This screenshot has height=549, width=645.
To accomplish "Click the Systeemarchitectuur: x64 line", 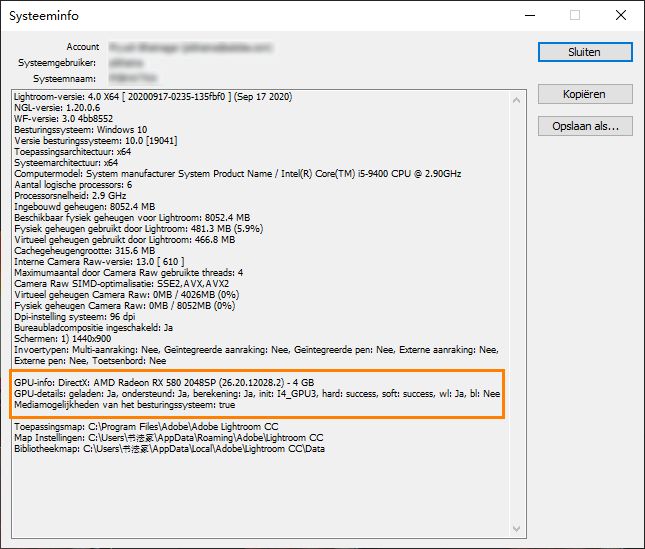I will [66, 163].
